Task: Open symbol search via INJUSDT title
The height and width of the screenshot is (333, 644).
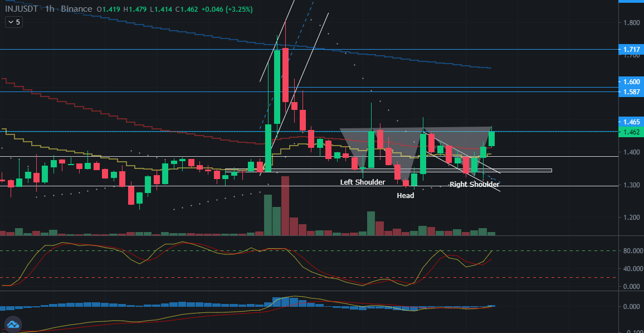Action: pos(21,8)
